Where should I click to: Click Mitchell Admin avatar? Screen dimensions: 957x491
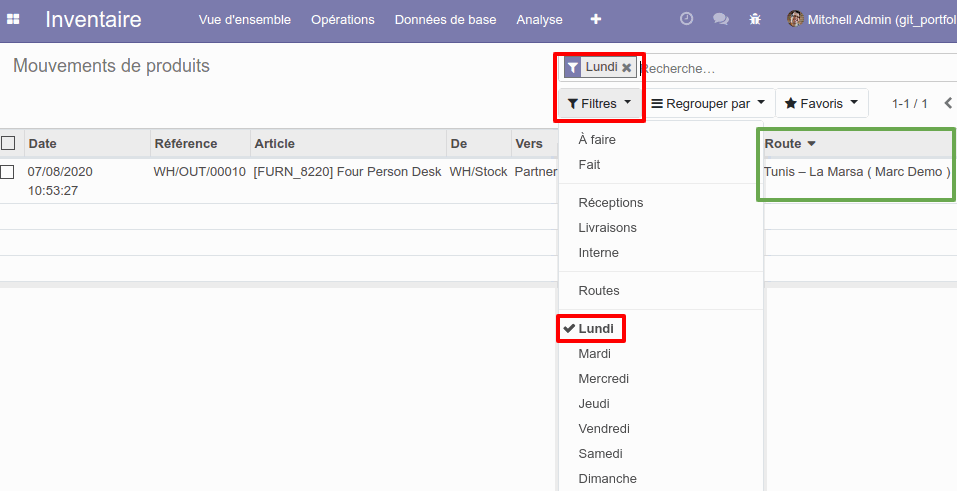pos(795,19)
